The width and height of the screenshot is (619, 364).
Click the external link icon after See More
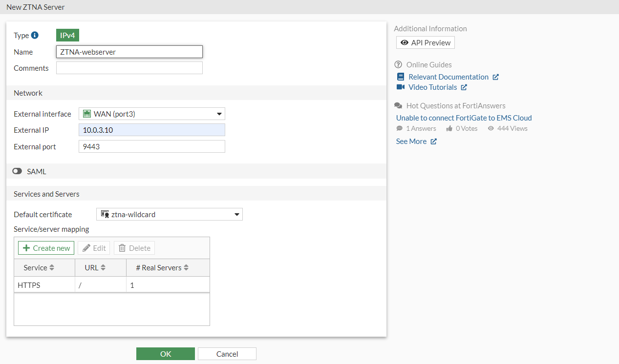(x=433, y=142)
